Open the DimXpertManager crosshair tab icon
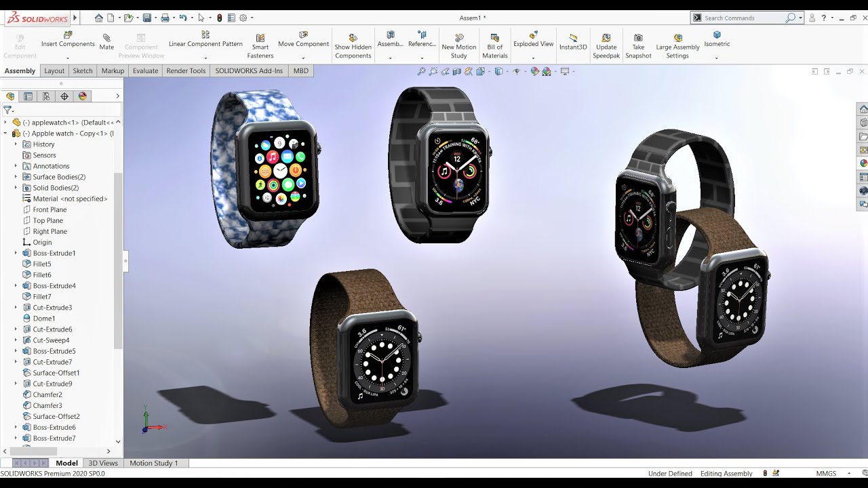The width and height of the screenshot is (868, 488). 64,96
